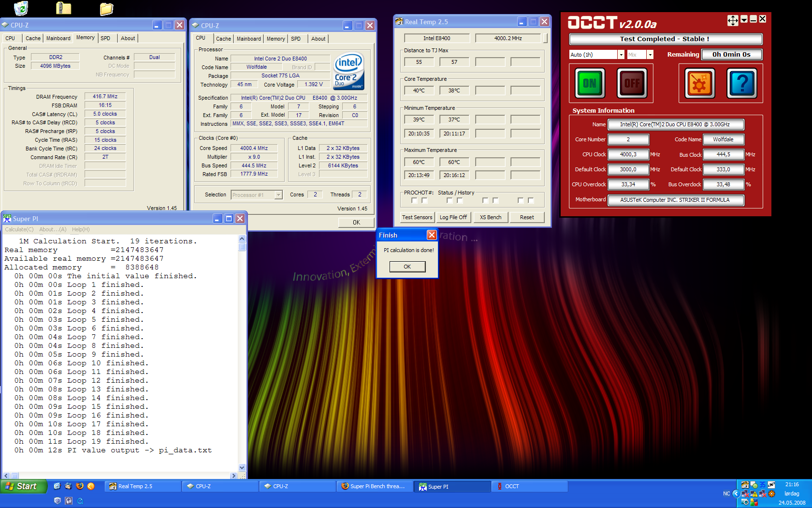Click the green circle speech bubble tray icon
This screenshot has width=812, height=508.
pyautogui.click(x=754, y=485)
